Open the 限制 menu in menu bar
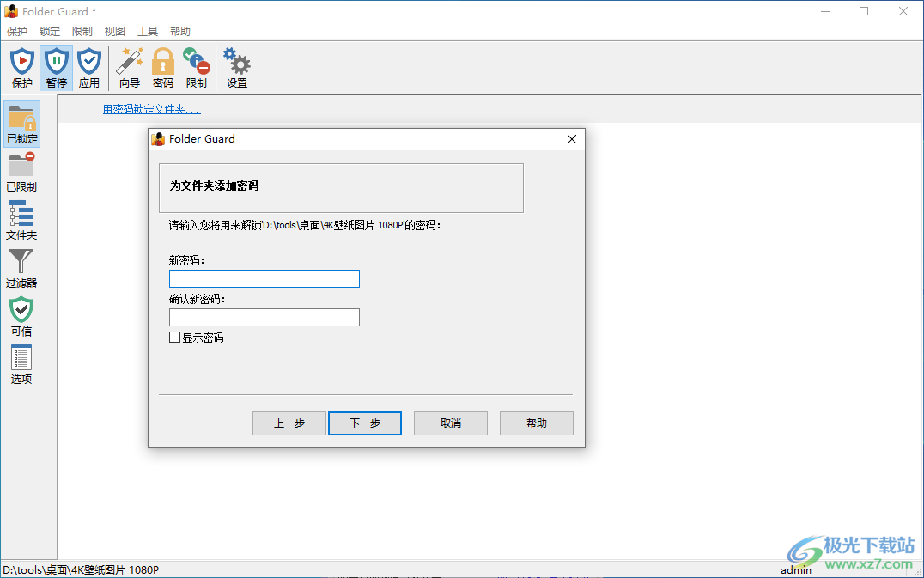924x578 pixels. click(x=82, y=31)
